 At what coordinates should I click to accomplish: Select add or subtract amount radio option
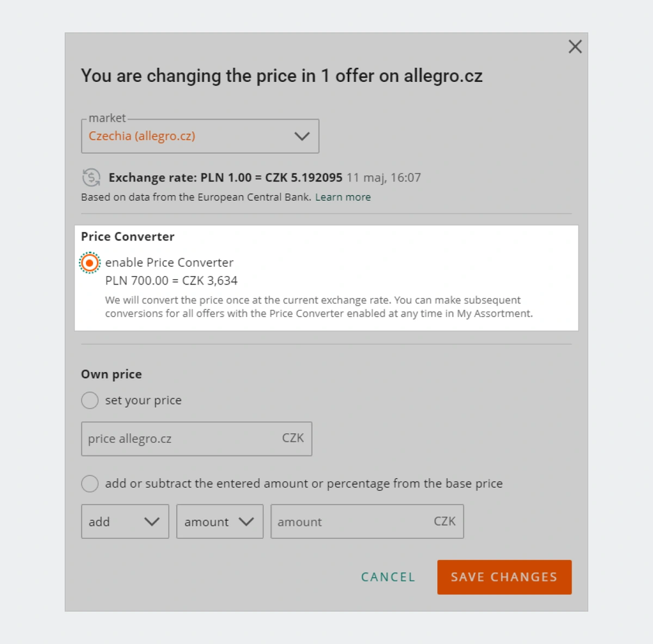[90, 483]
